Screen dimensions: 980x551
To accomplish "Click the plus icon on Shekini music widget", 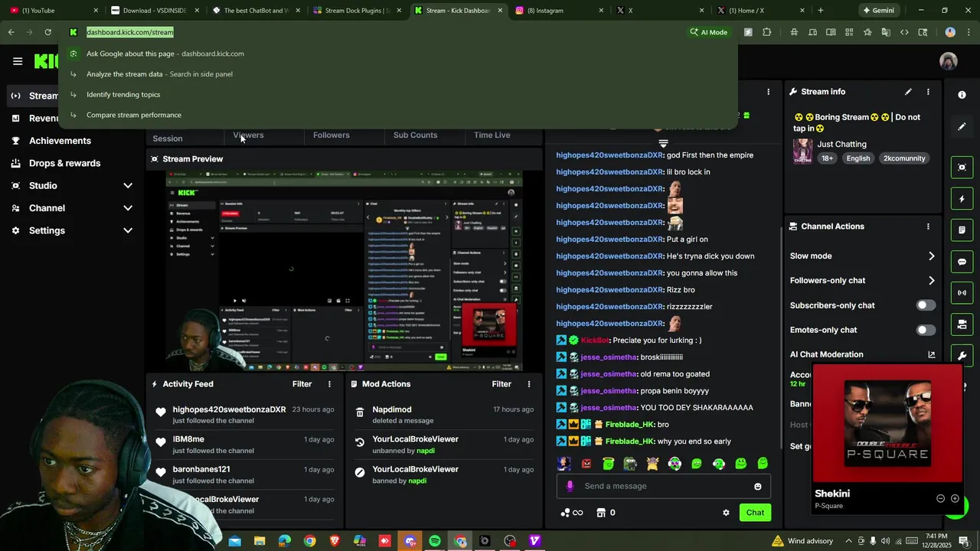I will click(955, 498).
